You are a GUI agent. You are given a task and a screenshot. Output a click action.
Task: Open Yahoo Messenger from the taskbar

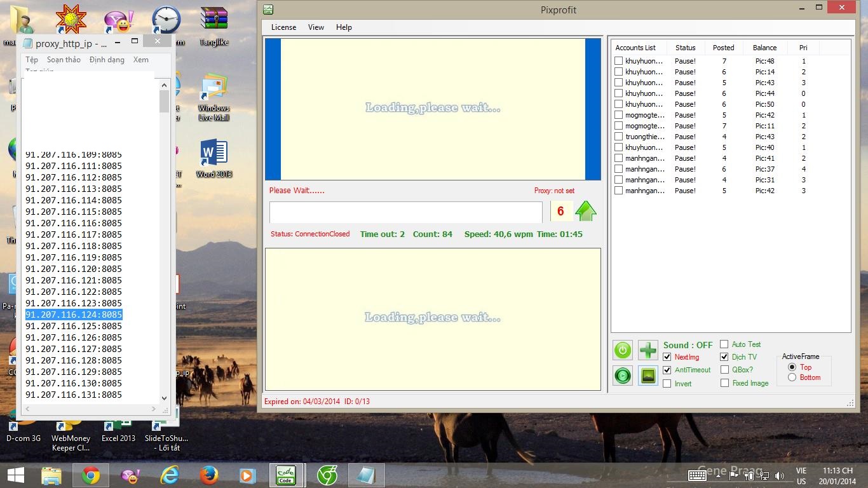(x=130, y=475)
